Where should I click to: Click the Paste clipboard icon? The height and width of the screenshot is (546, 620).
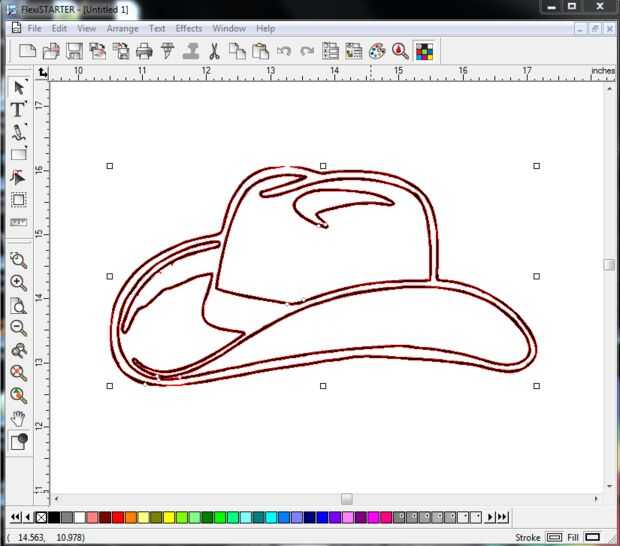(x=261, y=51)
